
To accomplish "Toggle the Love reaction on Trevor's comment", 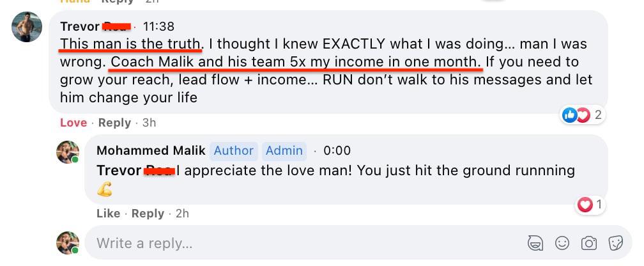I will 73,123.
